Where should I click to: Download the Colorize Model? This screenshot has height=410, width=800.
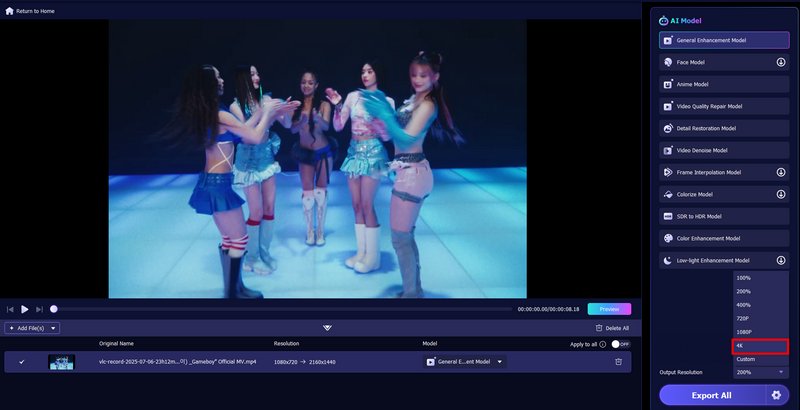(x=781, y=194)
